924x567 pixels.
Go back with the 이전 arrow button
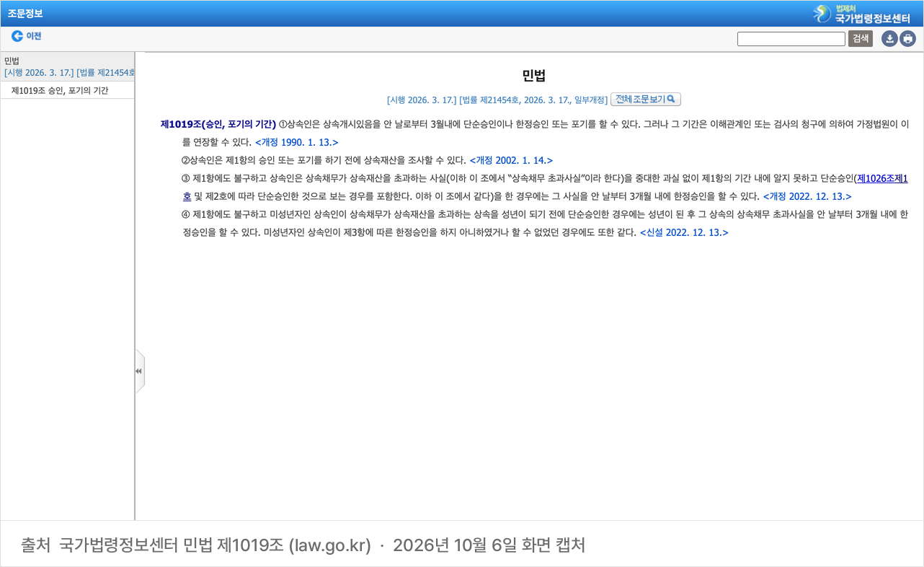click(x=26, y=36)
